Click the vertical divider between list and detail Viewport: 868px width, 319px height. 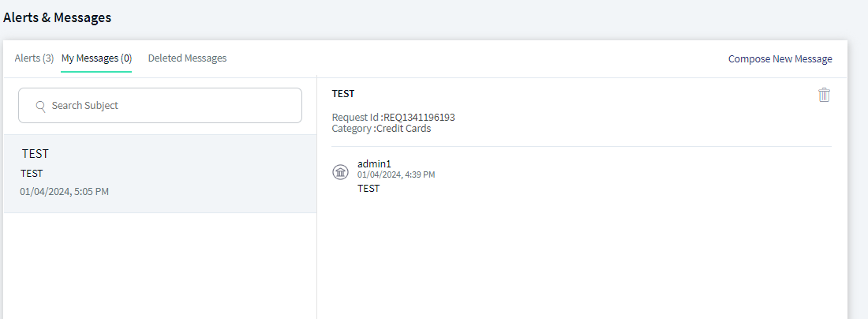[316, 198]
